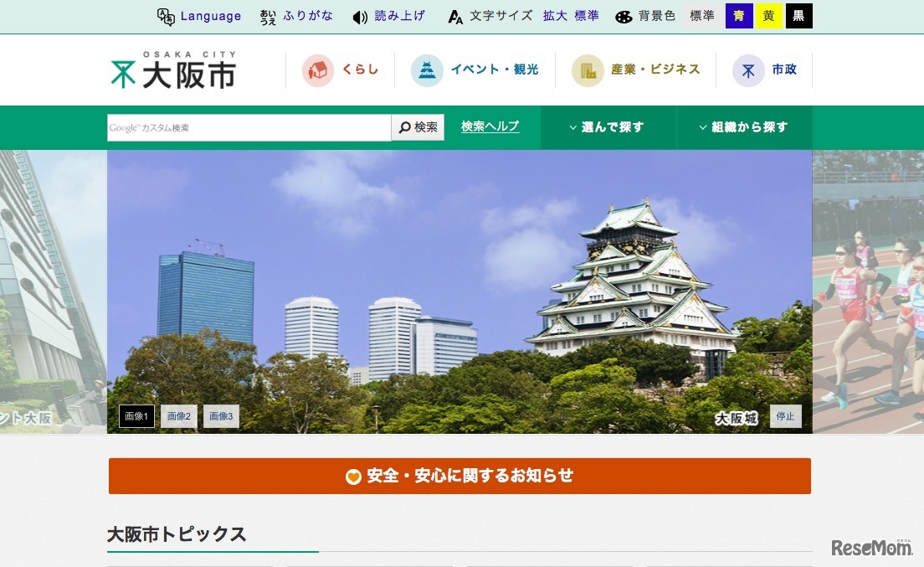
Task: Click the 文字サイズ font-size icon
Action: pyautogui.click(x=454, y=15)
